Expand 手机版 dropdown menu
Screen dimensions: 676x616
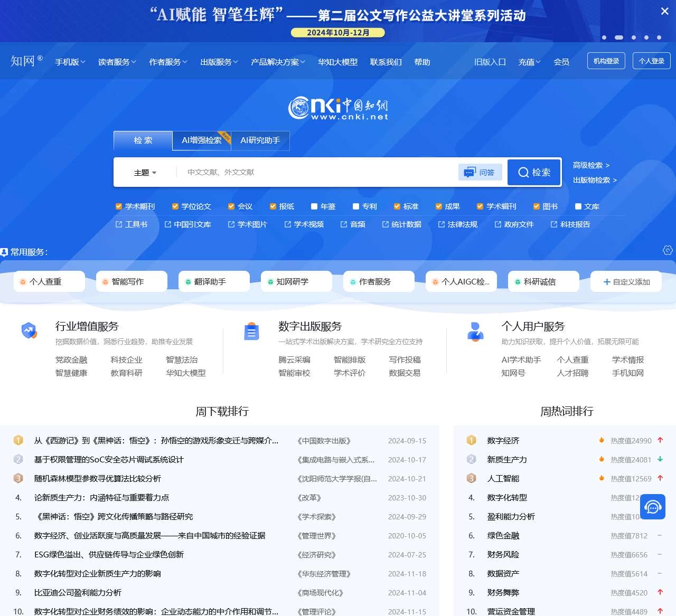(x=70, y=62)
